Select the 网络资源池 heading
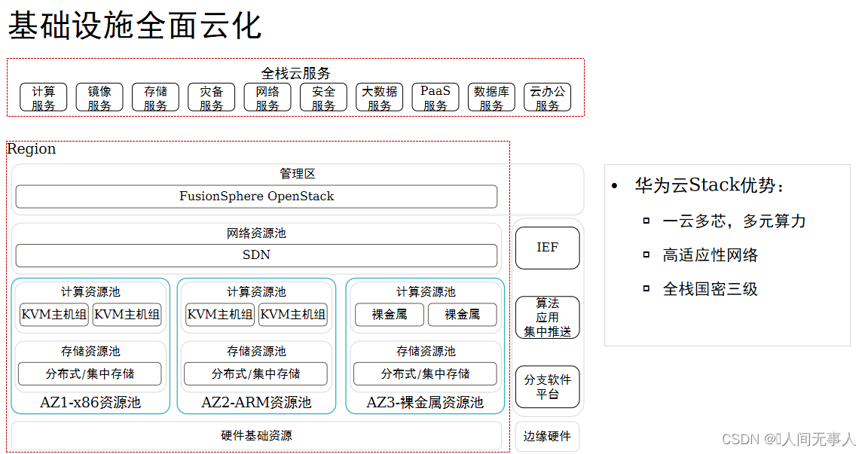868x454 pixels. (256, 233)
